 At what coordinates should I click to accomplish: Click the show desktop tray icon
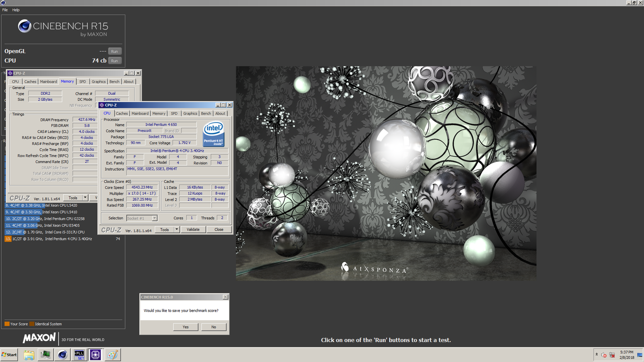pos(640,355)
